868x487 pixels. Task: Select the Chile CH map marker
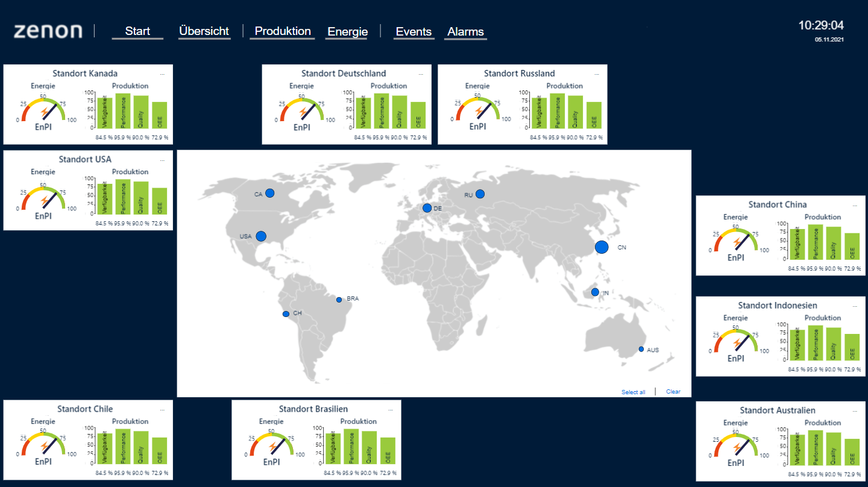(x=286, y=314)
